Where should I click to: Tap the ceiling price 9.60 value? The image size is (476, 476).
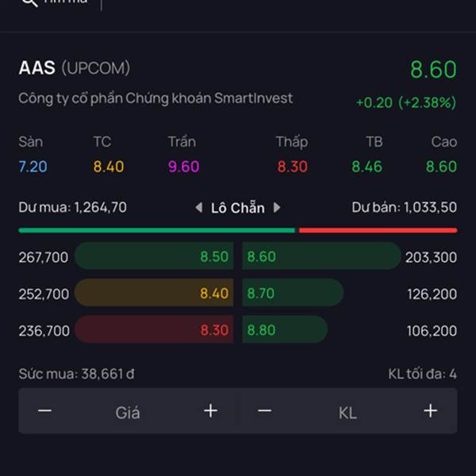(183, 167)
